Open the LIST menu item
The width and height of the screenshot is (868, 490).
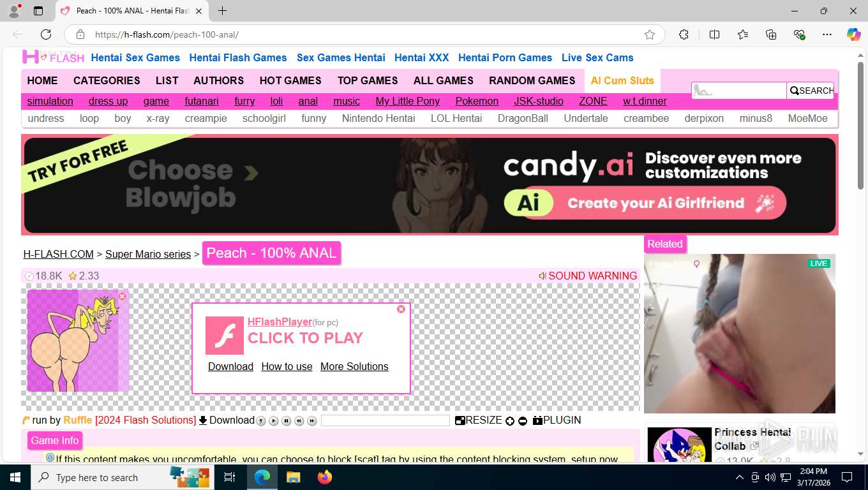click(167, 80)
